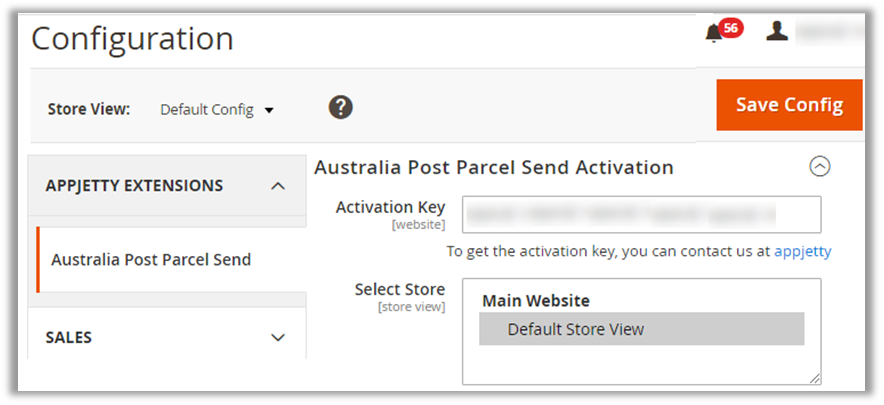The height and width of the screenshot is (405, 884).
Task: Expand the SALES section chevron
Action: tap(278, 338)
